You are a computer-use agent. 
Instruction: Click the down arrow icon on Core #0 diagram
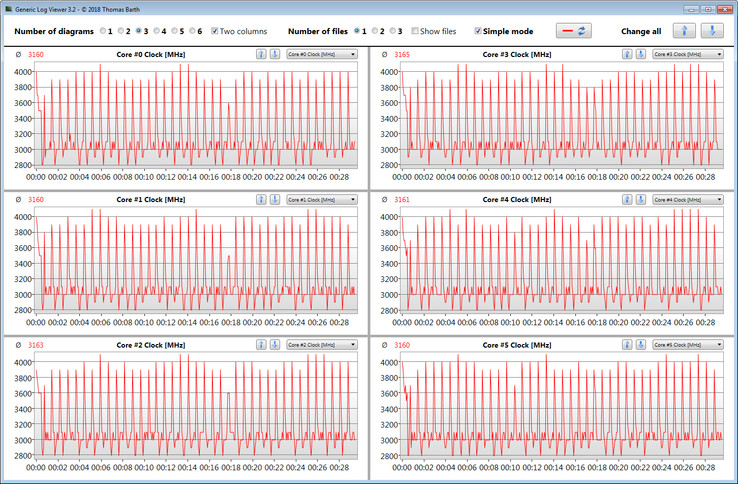click(x=275, y=54)
